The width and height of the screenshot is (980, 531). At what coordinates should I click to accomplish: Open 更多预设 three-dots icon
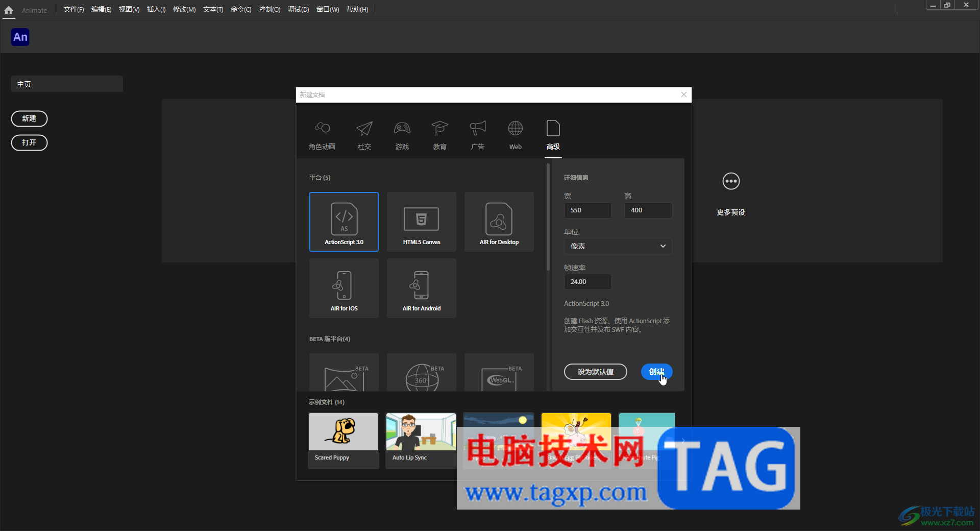click(x=731, y=181)
